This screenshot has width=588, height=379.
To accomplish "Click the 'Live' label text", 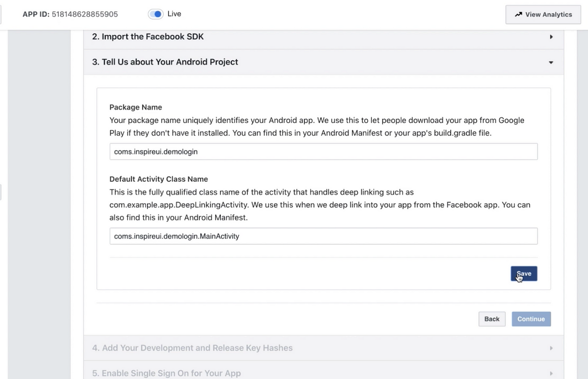I will coord(174,14).
